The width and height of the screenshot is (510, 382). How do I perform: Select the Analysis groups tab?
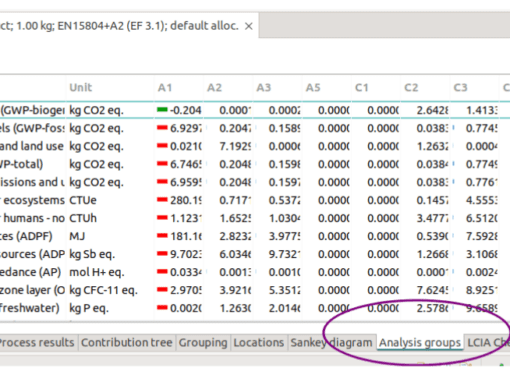(420, 343)
